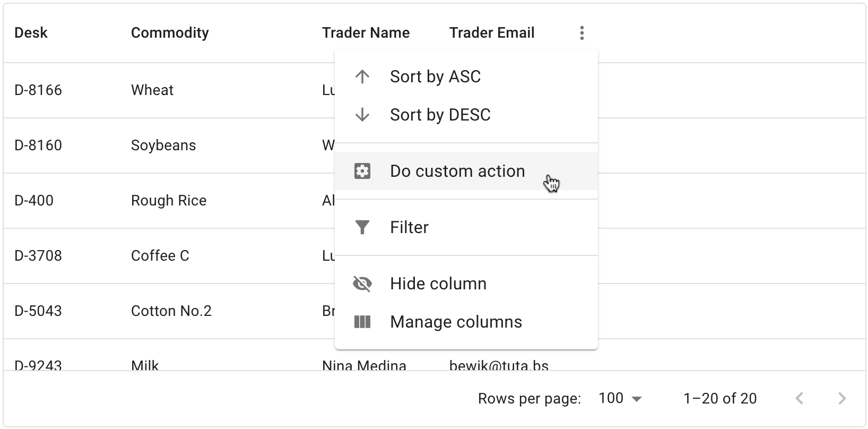Hide column using the crossed-eye option
Image resolution: width=868 pixels, height=429 pixels.
[362, 284]
